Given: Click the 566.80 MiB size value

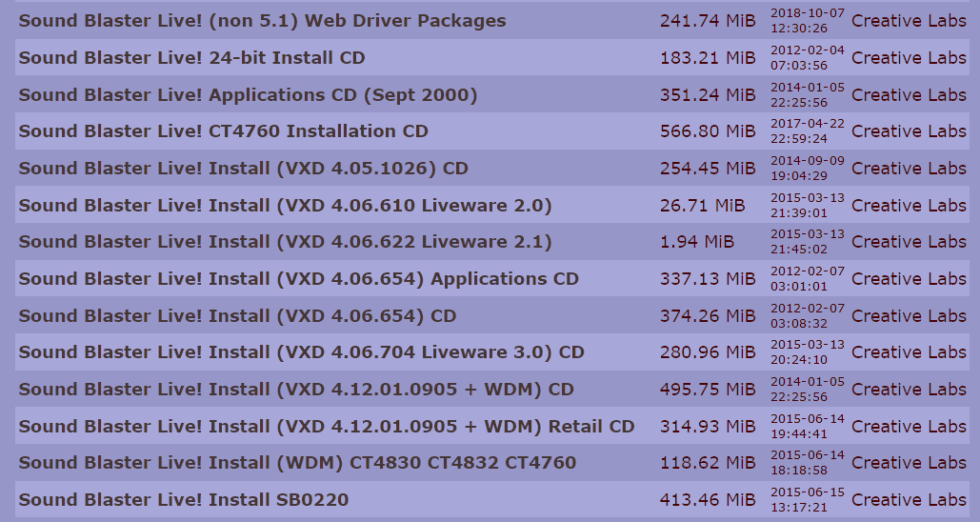Looking at the screenshot, I should click(708, 131).
